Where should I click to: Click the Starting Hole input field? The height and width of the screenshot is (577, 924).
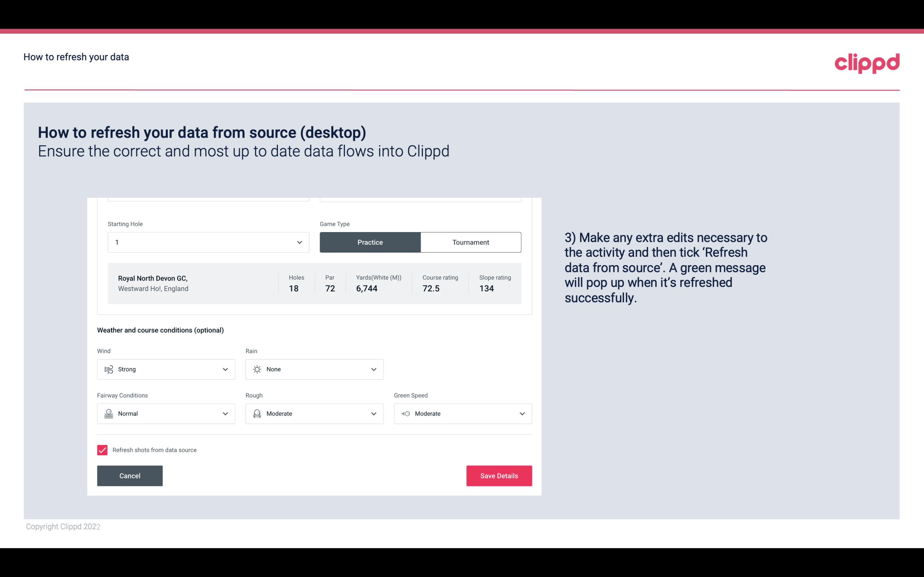pos(207,242)
